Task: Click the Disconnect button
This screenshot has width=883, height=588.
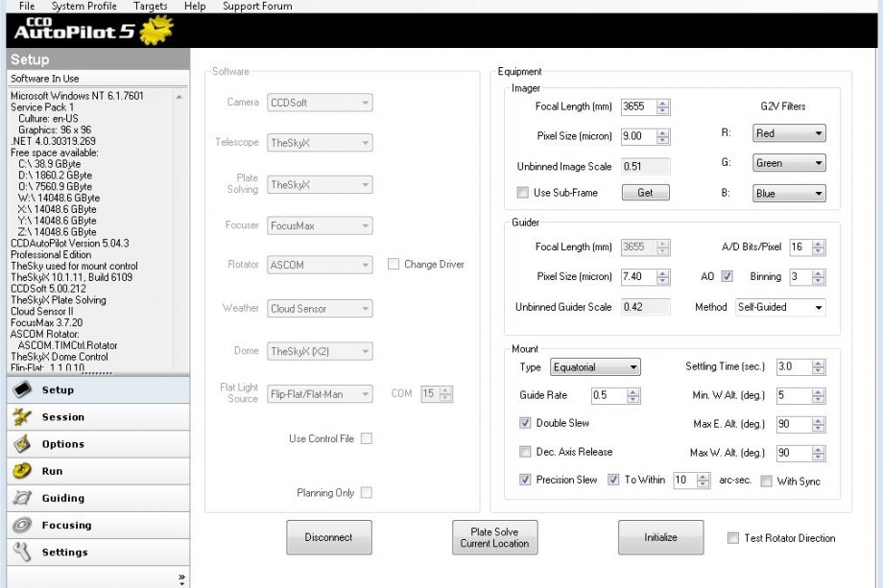Action: coord(329,537)
